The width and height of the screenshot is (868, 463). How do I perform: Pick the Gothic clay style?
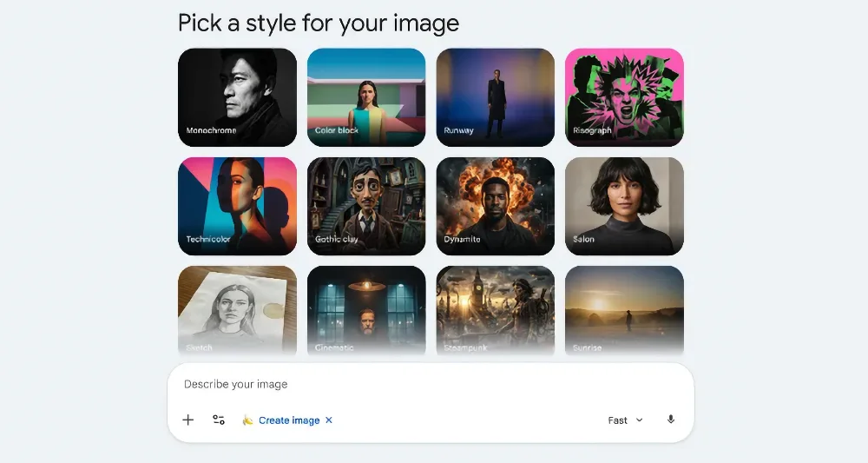click(x=366, y=206)
